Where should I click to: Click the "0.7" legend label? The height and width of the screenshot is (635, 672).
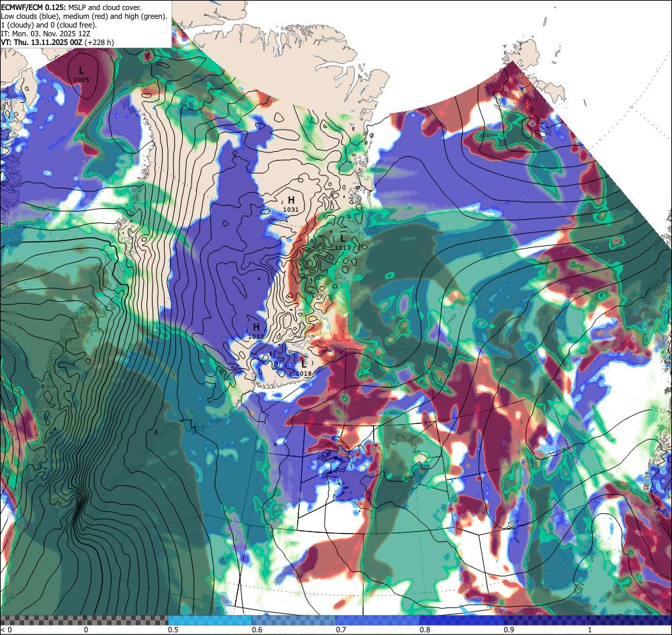[341, 630]
